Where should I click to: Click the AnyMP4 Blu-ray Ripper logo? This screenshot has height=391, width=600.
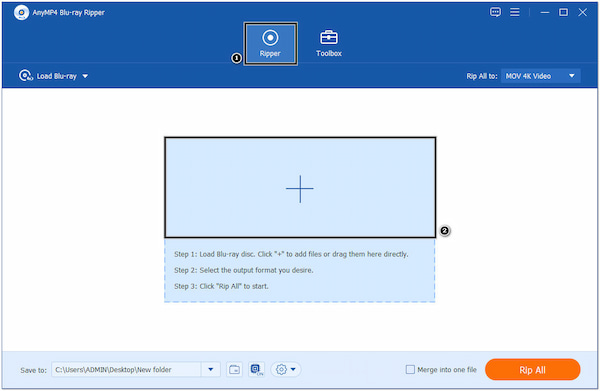[21, 13]
